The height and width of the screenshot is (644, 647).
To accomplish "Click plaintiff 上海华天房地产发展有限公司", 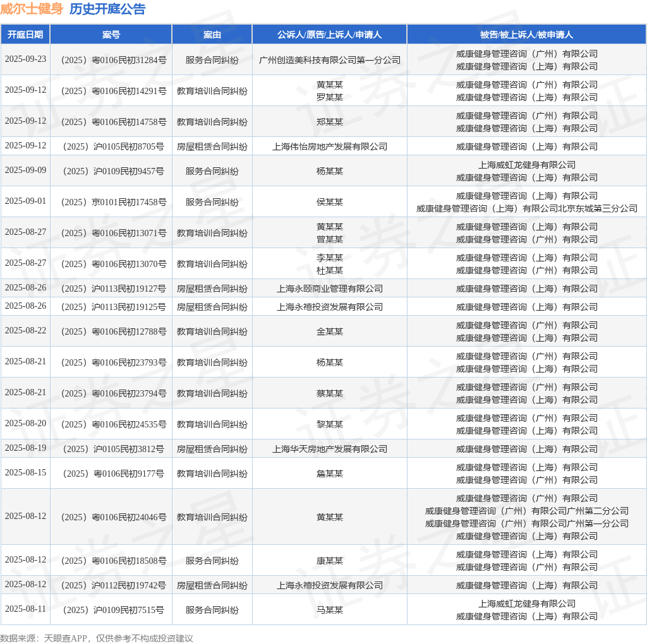I will [330, 449].
